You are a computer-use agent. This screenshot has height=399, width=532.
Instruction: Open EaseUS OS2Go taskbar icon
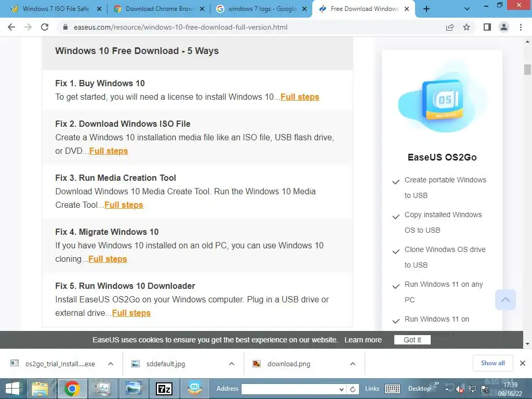pyautogui.click(x=195, y=389)
